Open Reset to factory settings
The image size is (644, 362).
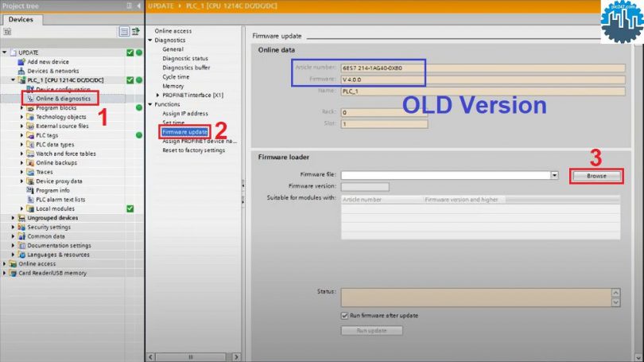pos(194,150)
